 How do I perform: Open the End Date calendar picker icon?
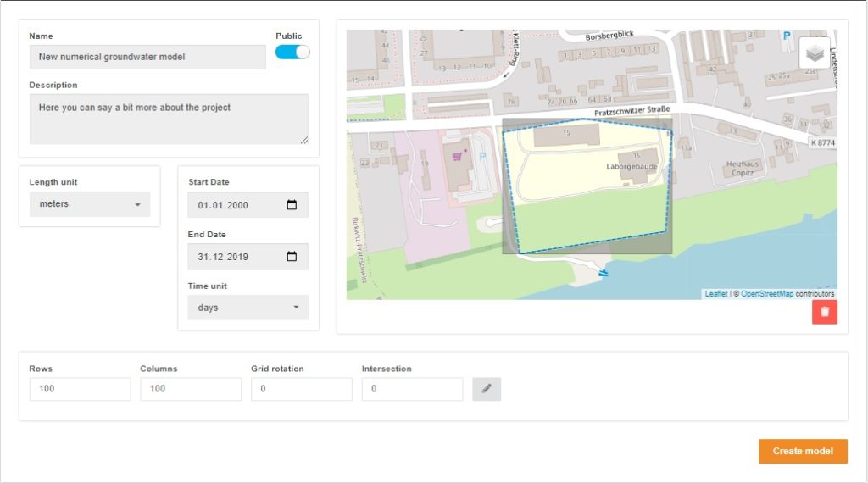tap(292, 257)
